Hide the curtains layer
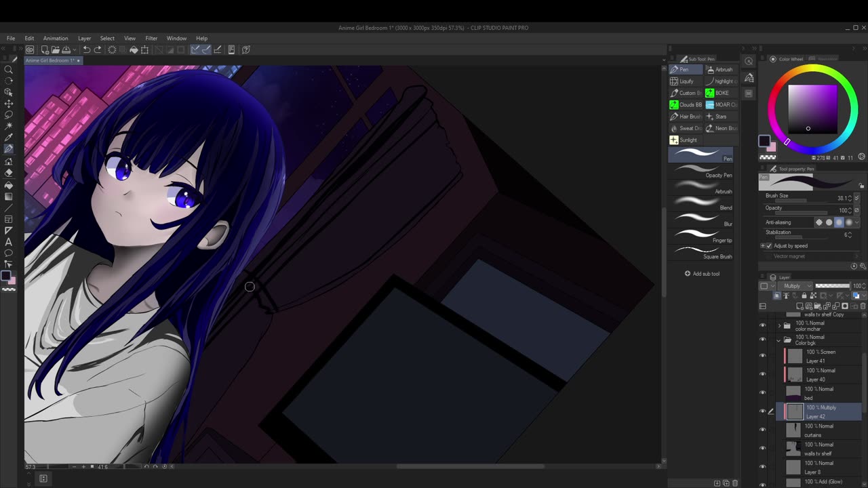This screenshot has width=868, height=488. [x=762, y=430]
